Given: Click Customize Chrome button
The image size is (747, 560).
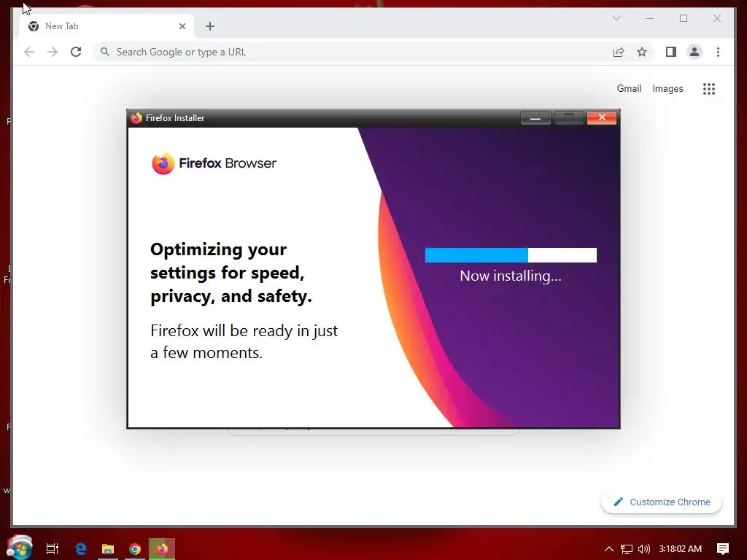Looking at the screenshot, I should [x=662, y=502].
